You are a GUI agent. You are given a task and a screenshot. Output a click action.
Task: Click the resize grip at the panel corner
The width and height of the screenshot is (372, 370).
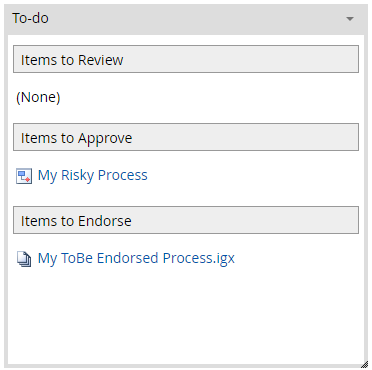pyautogui.click(x=364, y=364)
